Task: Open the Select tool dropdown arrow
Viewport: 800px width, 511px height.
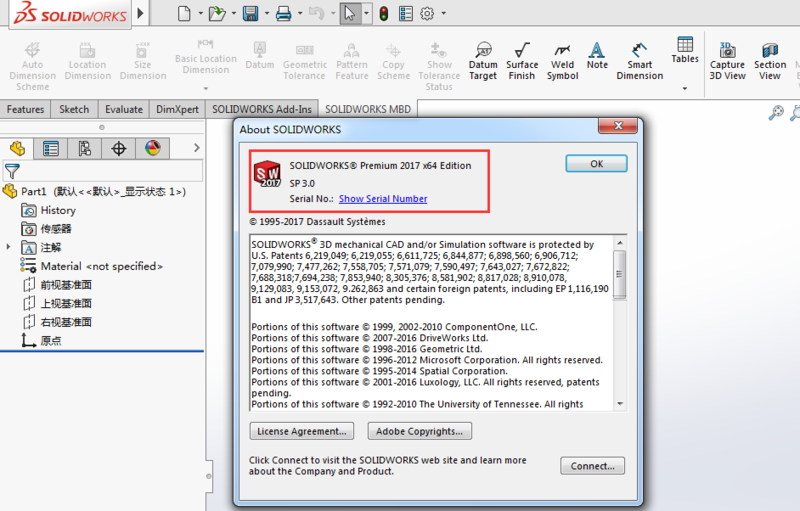Action: point(366,13)
